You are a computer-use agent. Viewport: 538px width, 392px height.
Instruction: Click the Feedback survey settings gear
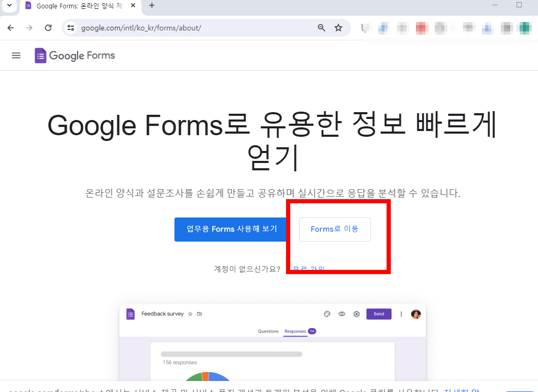(356, 313)
